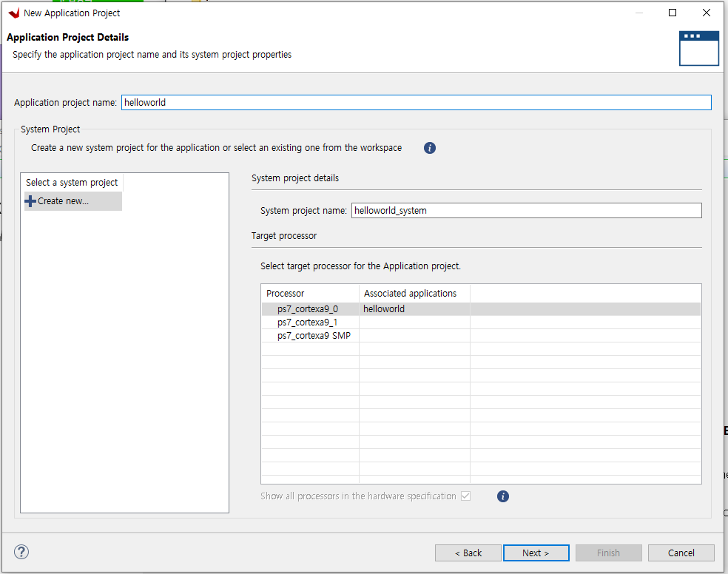Proceed with the Next button
Viewport: 728px width, 574px height.
[536, 553]
